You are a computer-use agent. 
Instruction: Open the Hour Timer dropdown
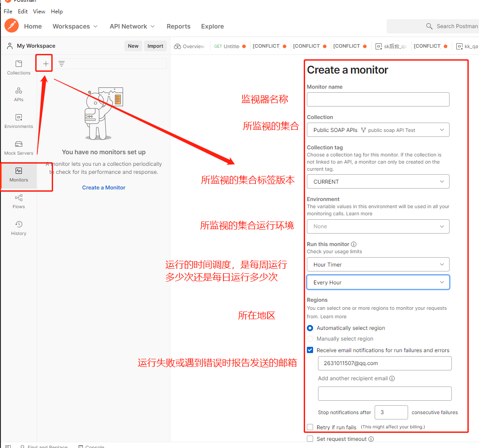pos(378,264)
